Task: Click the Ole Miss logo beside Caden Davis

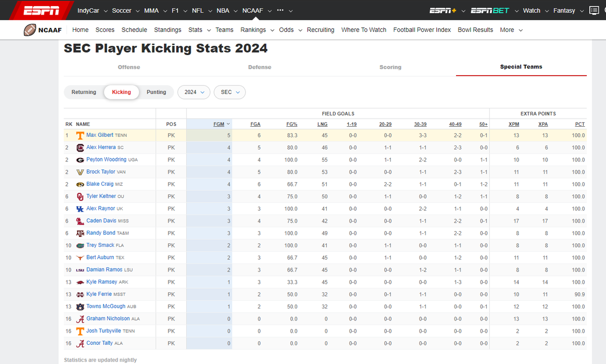Action: 80,221
